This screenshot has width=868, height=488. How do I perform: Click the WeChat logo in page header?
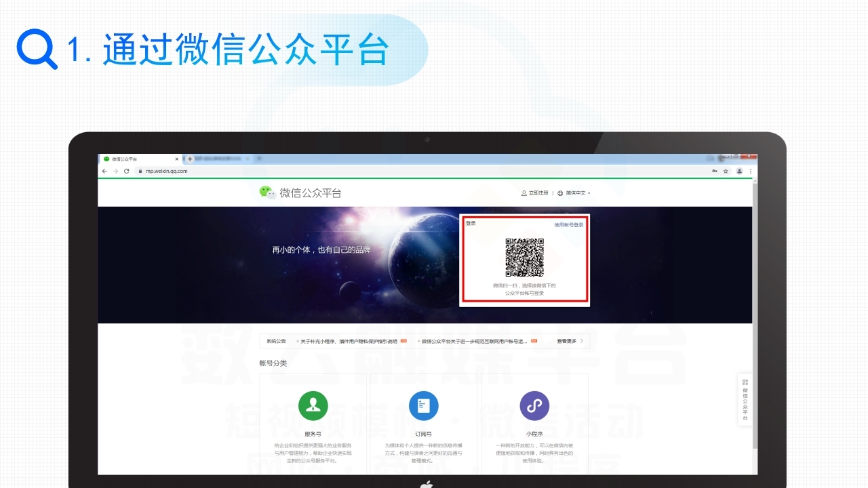coord(268,192)
